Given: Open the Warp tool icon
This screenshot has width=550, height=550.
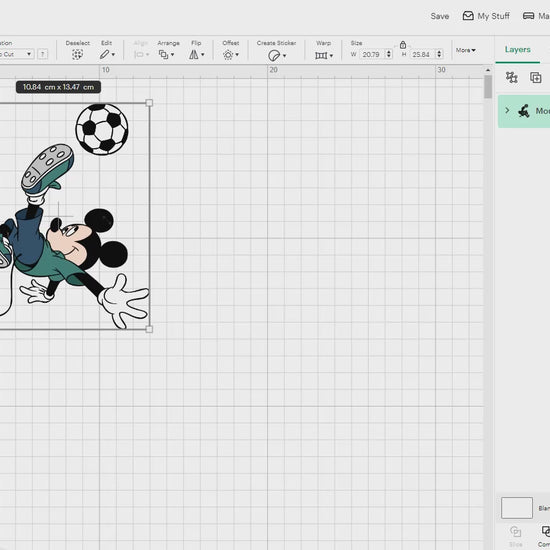Looking at the screenshot, I should pyautogui.click(x=321, y=55).
